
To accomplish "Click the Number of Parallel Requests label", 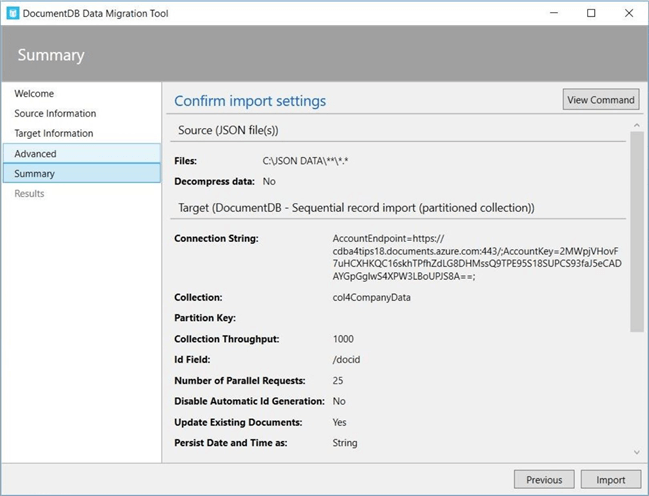I will [x=240, y=380].
